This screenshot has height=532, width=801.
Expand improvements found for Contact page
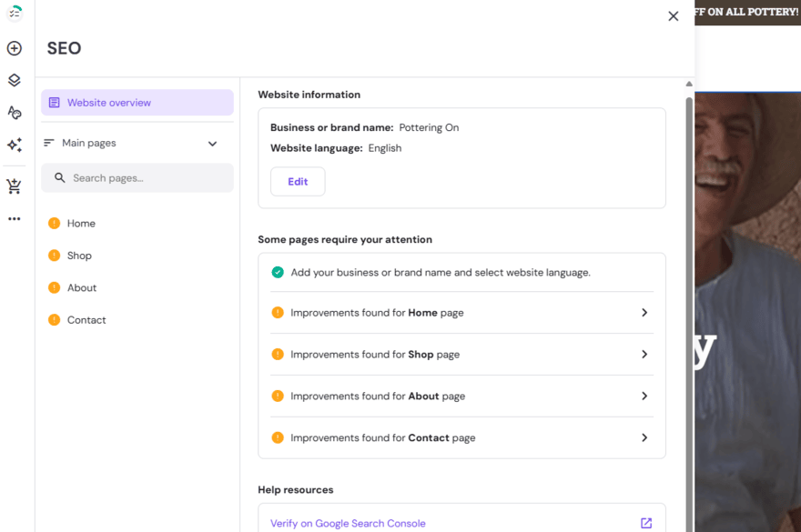click(644, 437)
